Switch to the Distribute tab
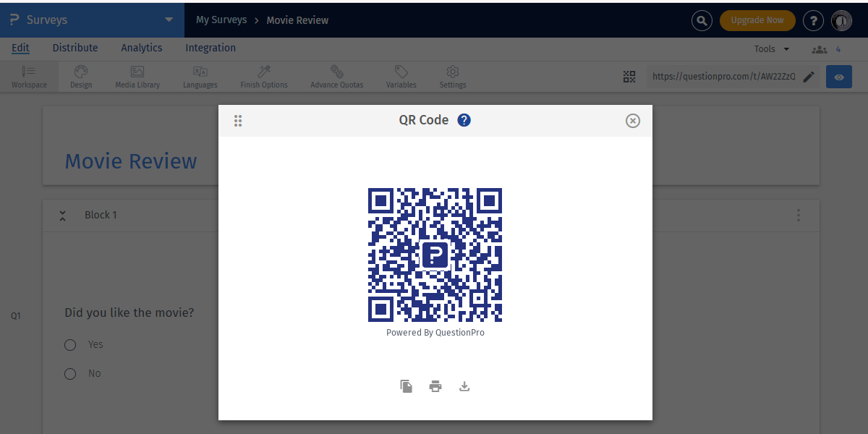The width and height of the screenshot is (868, 434). coord(75,48)
